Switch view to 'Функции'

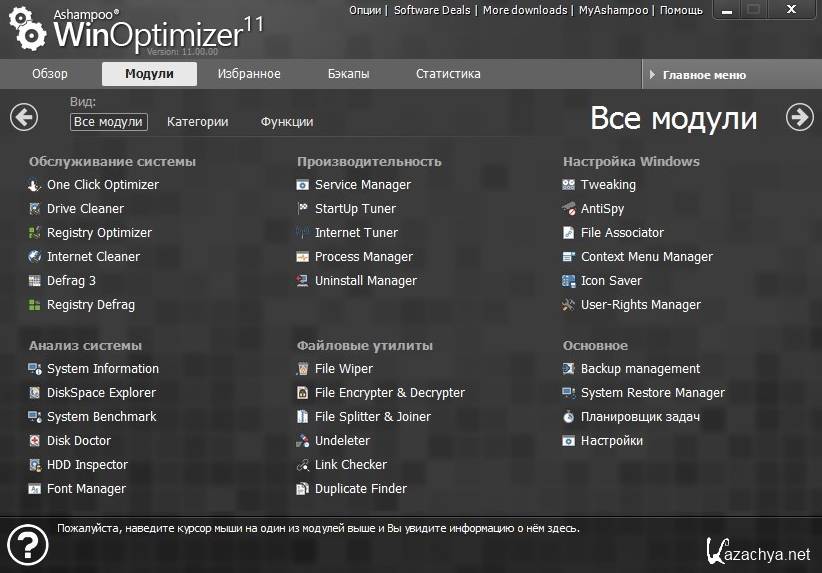tap(287, 122)
